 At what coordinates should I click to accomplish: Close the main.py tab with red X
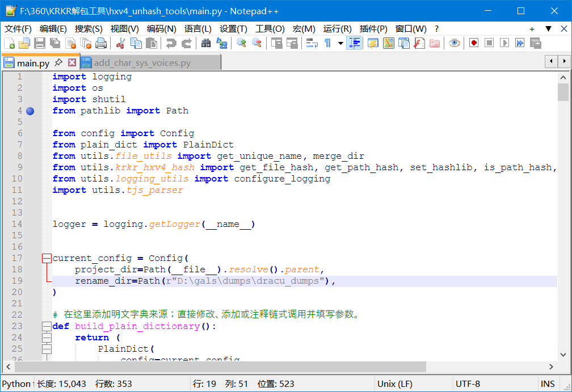point(72,62)
